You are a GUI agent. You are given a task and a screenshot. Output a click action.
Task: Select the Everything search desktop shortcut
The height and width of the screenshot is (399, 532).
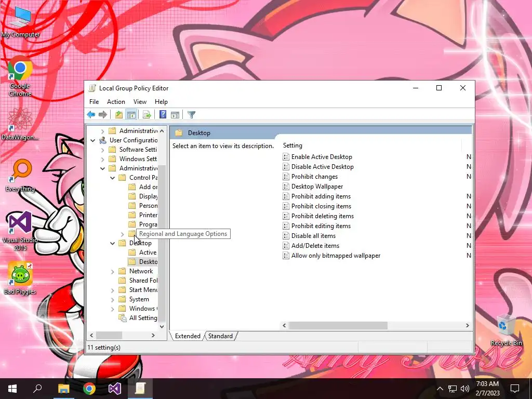pos(20,176)
